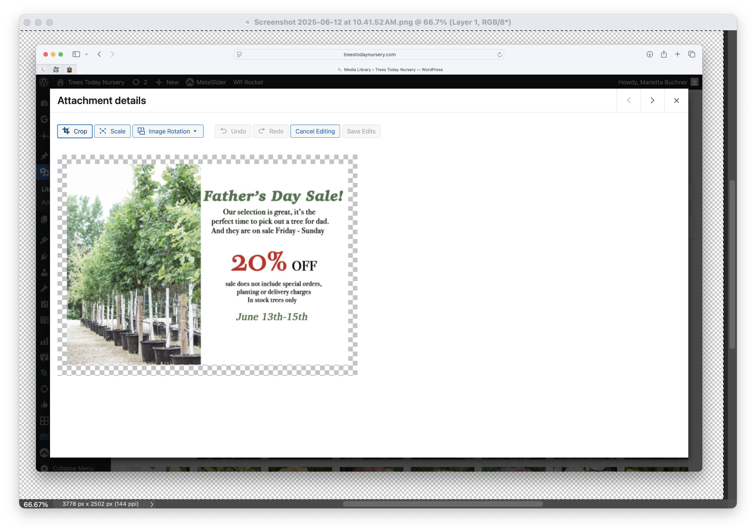756x532 pixels.
Task: Open the Media sidebar icon
Action: coord(44,172)
